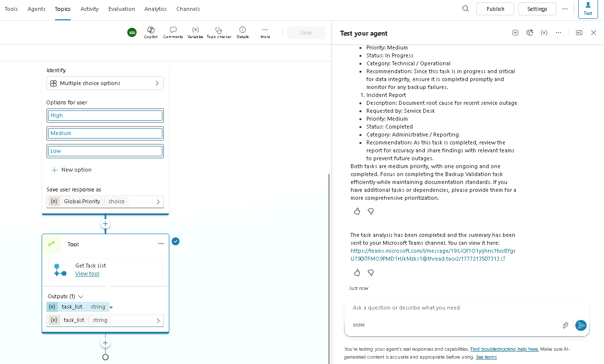Click the Publish button
The width and height of the screenshot is (604, 364).
495,9
